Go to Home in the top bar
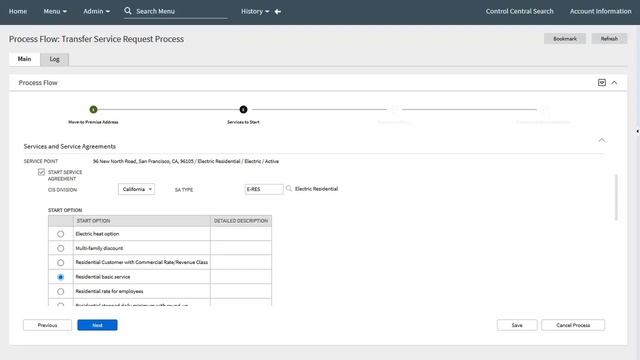This screenshot has width=640, height=360. pyautogui.click(x=18, y=11)
